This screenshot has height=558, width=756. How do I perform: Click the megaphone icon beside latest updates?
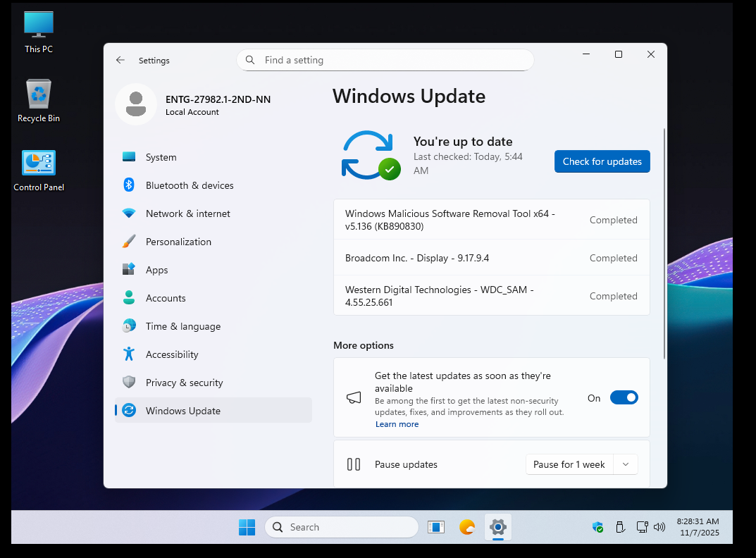click(354, 397)
